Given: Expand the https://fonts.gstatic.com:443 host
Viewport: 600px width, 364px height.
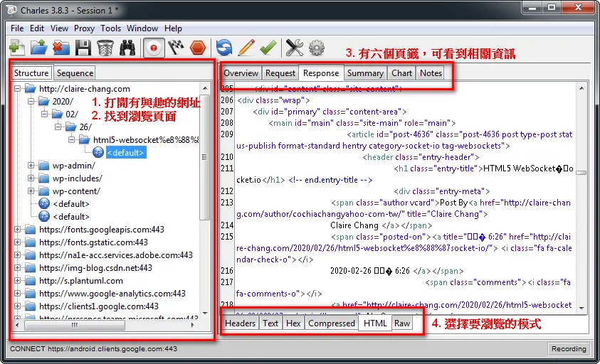Looking at the screenshot, I should tap(17, 242).
